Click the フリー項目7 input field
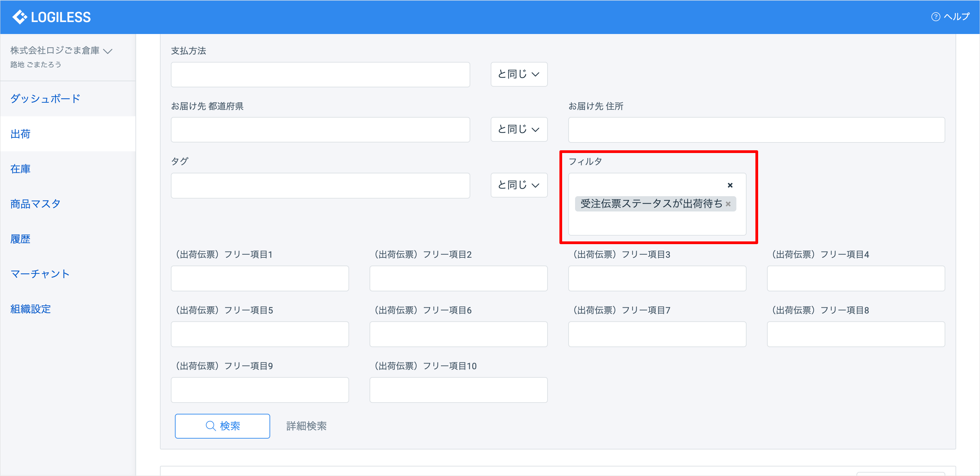Image resolution: width=980 pixels, height=476 pixels. 657,334
